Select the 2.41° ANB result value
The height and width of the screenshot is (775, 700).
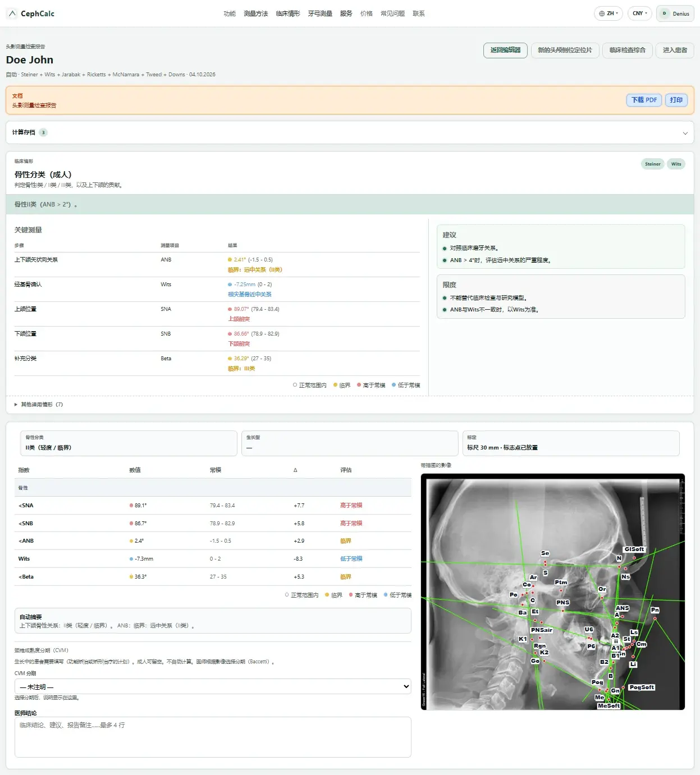tap(240, 260)
